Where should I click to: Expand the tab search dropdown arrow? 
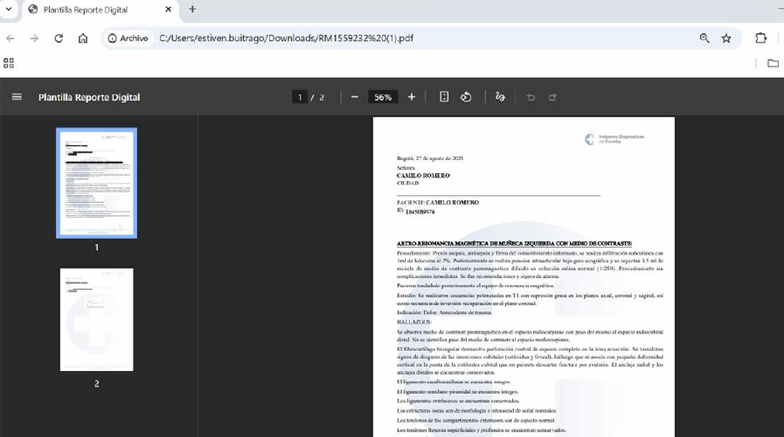coord(9,10)
